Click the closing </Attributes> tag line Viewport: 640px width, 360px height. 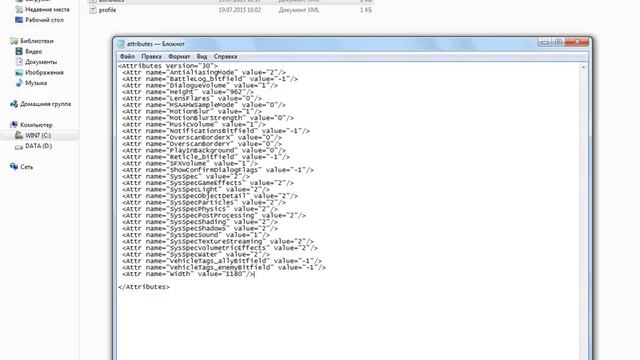pyautogui.click(x=144, y=287)
